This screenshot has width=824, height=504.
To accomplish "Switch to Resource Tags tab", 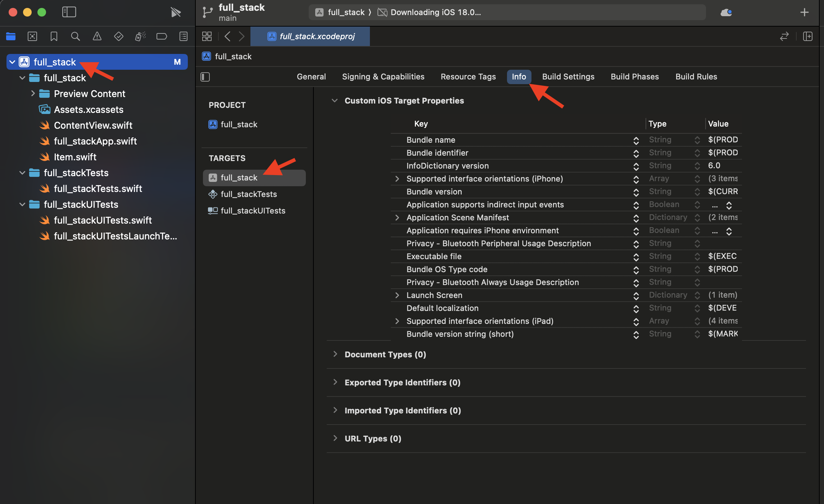I will (x=468, y=77).
